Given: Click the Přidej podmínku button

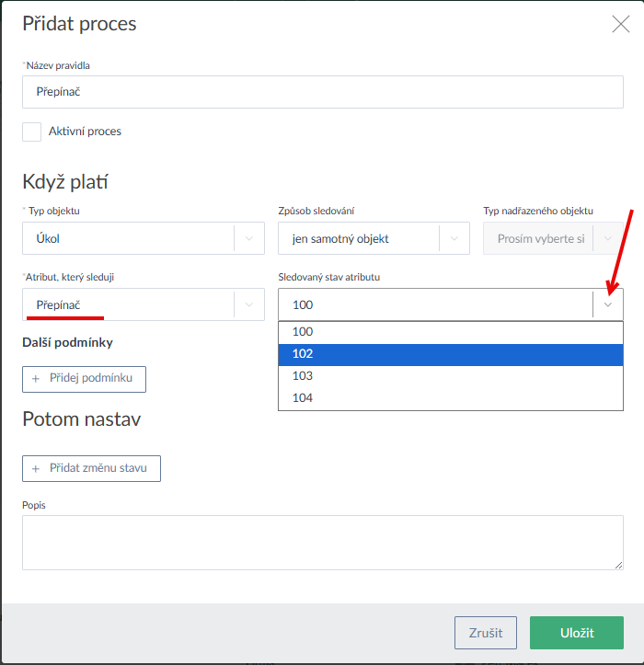Looking at the screenshot, I should tap(84, 379).
